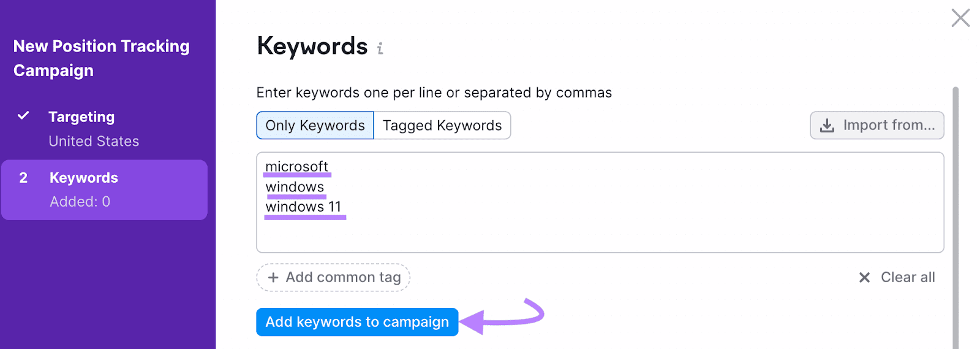Close the campaign setup dialog
The width and height of the screenshot is (980, 349).
(960, 18)
